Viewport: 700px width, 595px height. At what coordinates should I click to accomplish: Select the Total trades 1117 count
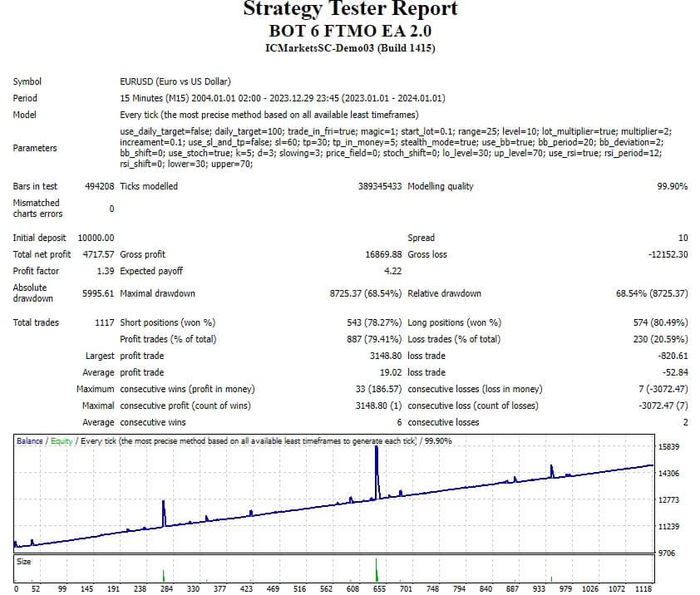105,322
